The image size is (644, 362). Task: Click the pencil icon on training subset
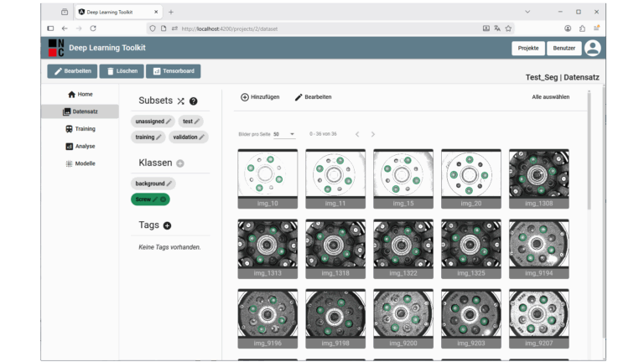[159, 137]
